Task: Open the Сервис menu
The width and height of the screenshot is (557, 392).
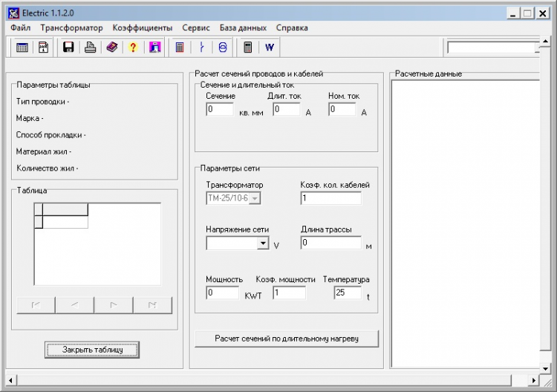Action: pyautogui.click(x=196, y=27)
